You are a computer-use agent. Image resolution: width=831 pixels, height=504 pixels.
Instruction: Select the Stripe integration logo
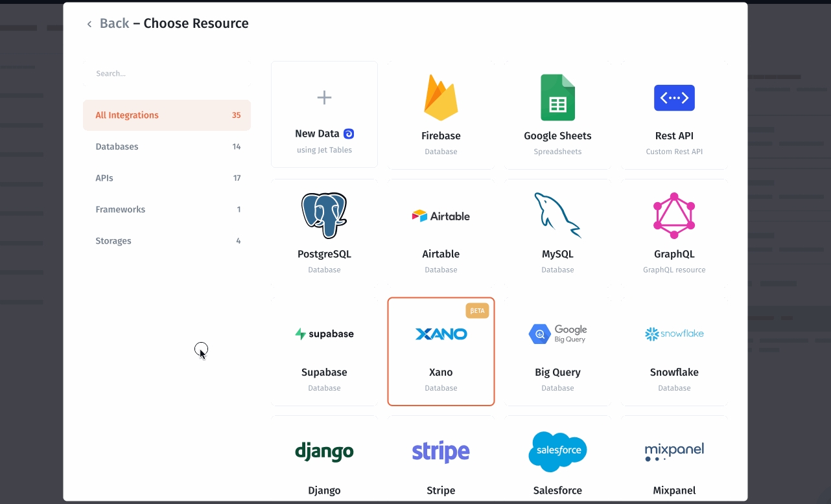[x=441, y=452]
